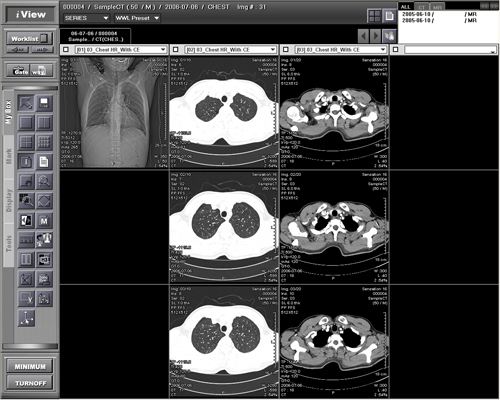This screenshot has width=500, height=400.
Task: Choose the single-pane 1x1 layout icon
Action: click(x=26, y=123)
